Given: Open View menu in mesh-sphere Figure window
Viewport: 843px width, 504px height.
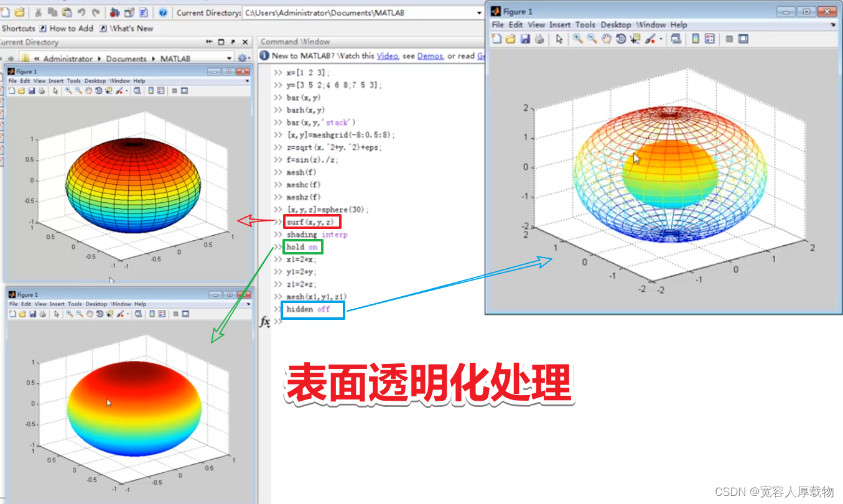Looking at the screenshot, I should point(537,25).
